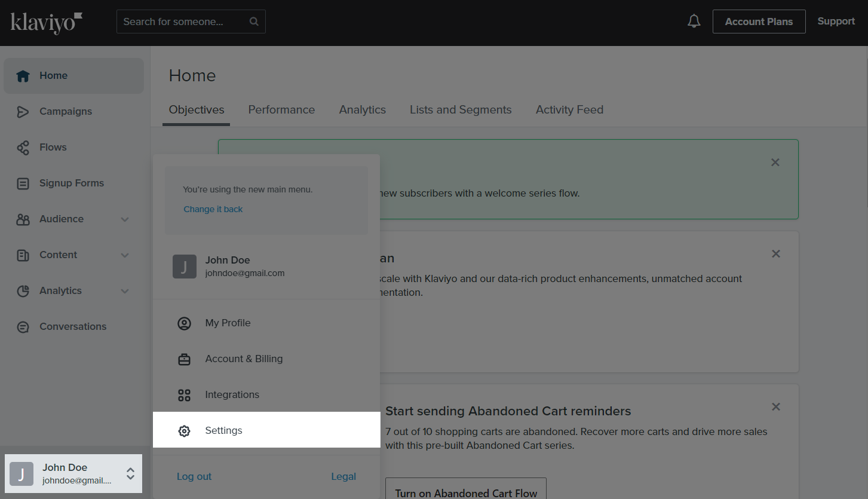This screenshot has width=868, height=499.
Task: Switch to the Activity Feed tab
Action: pyautogui.click(x=569, y=110)
